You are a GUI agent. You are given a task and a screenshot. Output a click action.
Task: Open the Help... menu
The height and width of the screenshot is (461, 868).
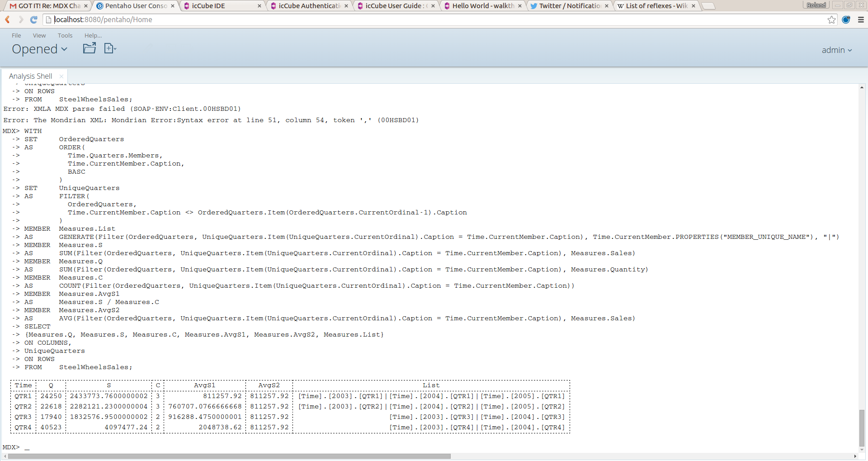[x=93, y=35]
